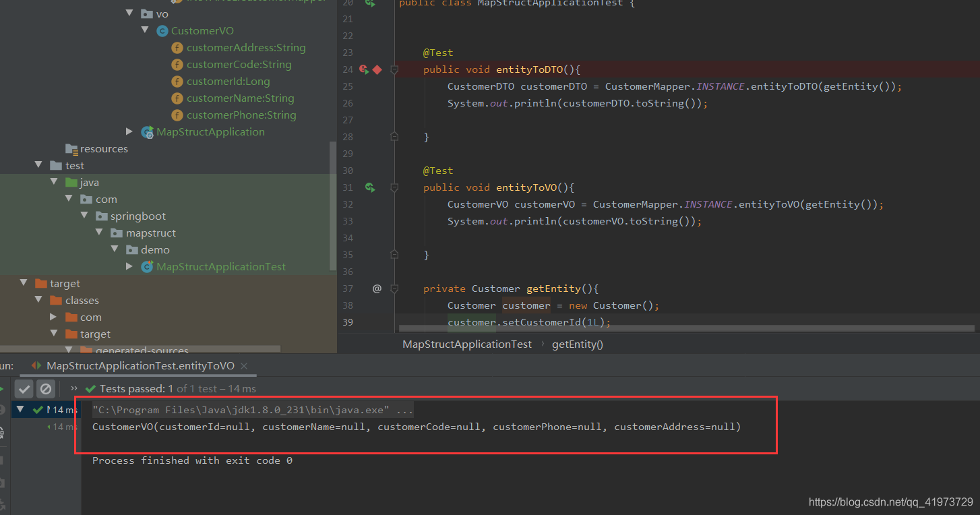Select the customerCode:String field
The width and height of the screenshot is (980, 515).
pyautogui.click(x=239, y=64)
